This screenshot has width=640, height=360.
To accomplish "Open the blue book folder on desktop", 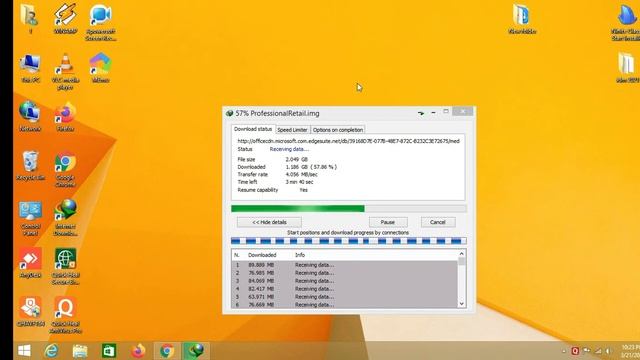I will point(522,19).
